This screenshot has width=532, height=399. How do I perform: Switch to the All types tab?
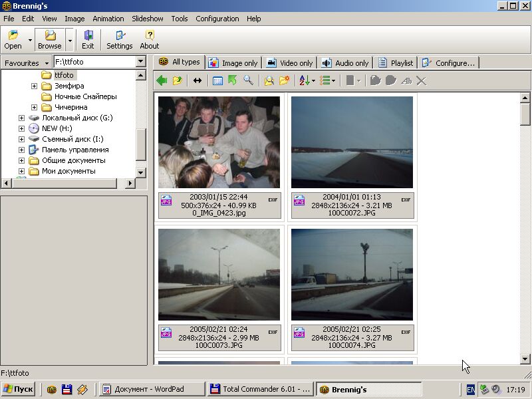pyautogui.click(x=179, y=62)
